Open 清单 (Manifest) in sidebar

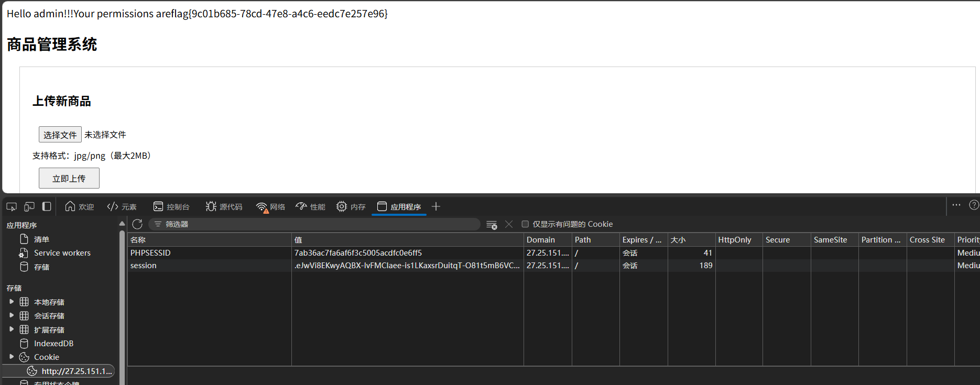coord(41,239)
